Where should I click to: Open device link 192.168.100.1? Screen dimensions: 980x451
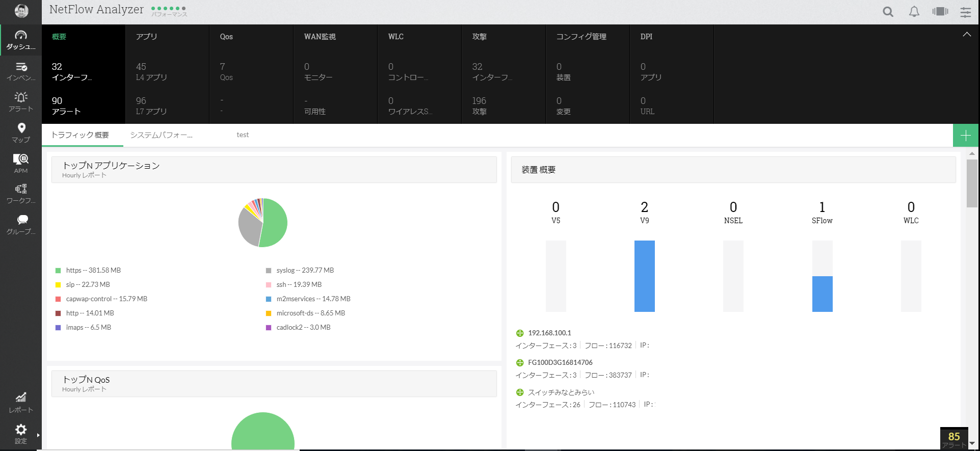click(549, 333)
